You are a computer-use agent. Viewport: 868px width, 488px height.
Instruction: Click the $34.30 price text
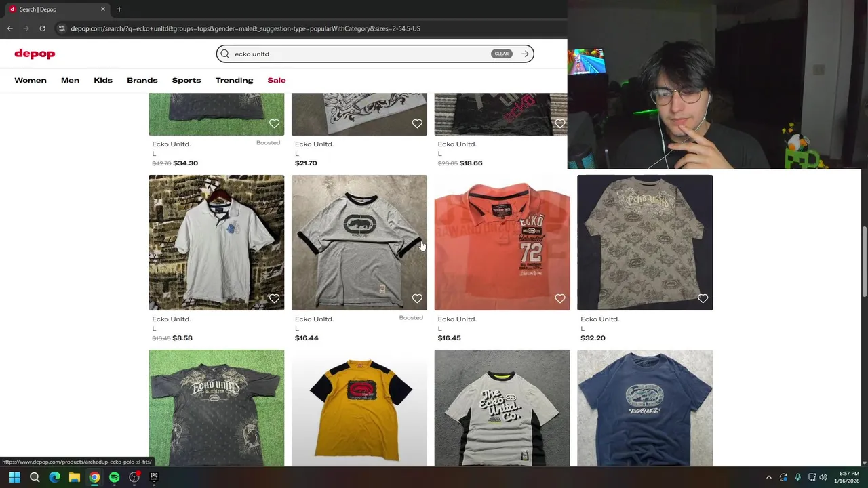pyautogui.click(x=185, y=163)
